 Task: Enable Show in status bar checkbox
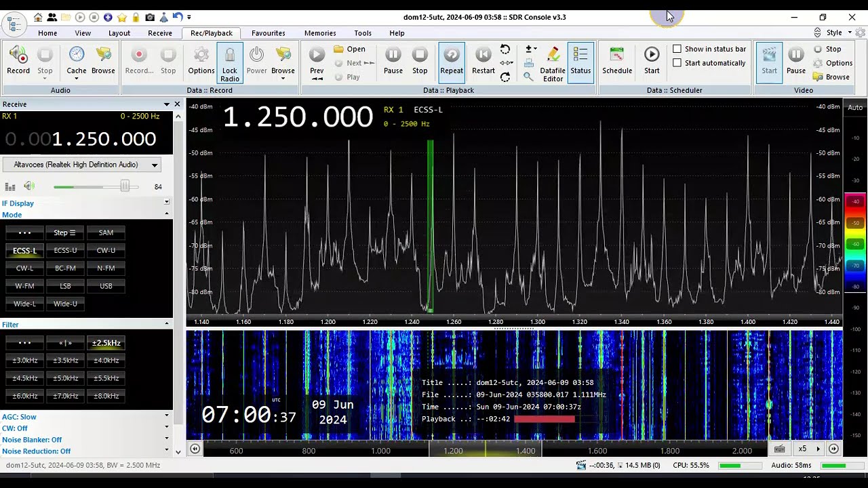click(x=709, y=49)
